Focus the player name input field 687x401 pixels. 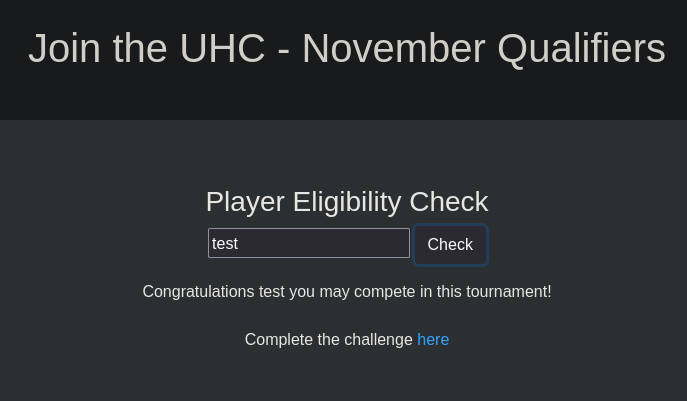click(309, 243)
